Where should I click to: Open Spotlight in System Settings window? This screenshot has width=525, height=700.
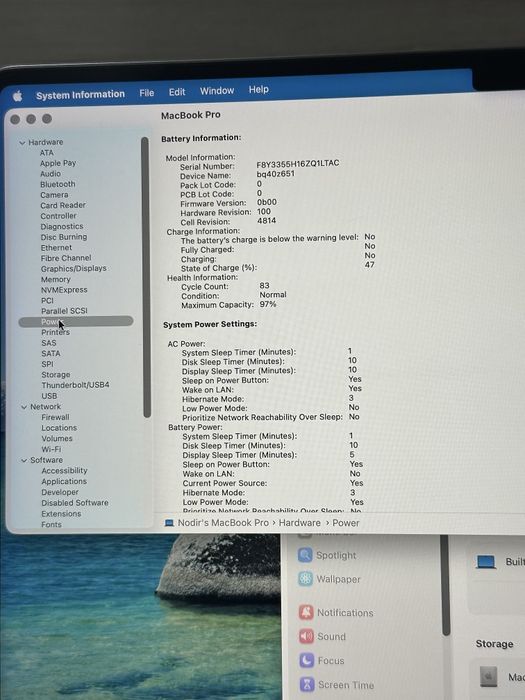coord(328,555)
